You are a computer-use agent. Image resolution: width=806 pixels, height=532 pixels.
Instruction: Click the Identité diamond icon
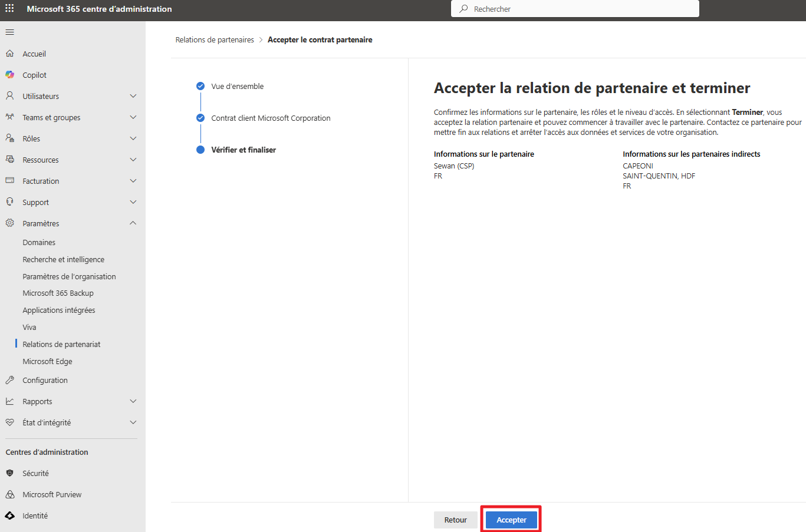(9, 516)
